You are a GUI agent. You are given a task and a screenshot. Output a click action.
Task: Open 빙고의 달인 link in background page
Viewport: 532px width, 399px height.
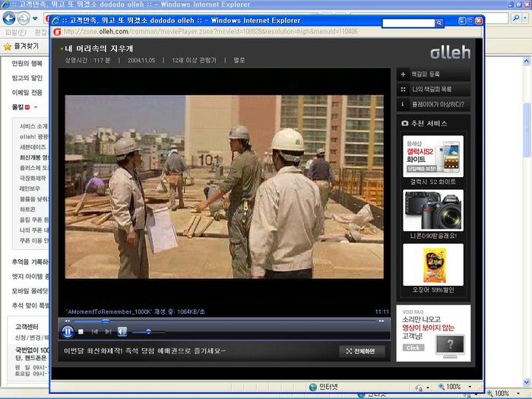coord(27,78)
